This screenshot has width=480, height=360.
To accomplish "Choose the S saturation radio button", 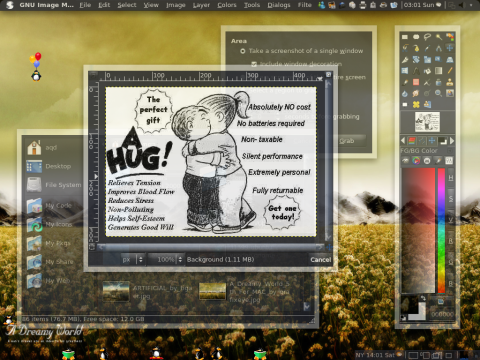I will click(451, 199).
